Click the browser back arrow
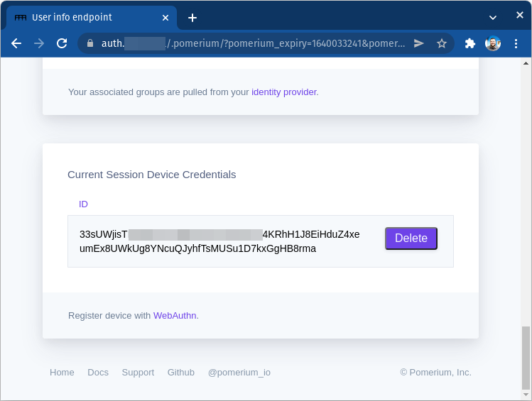 pos(16,43)
